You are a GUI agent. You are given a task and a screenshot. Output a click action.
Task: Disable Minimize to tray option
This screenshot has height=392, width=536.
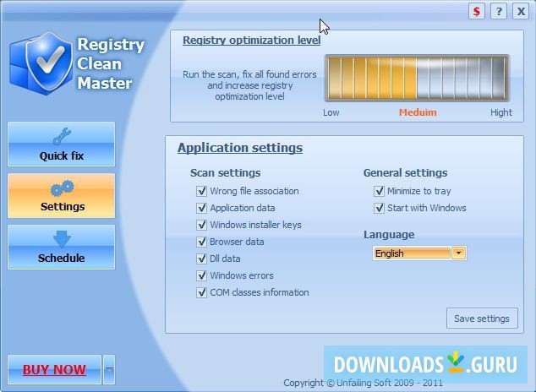point(379,191)
